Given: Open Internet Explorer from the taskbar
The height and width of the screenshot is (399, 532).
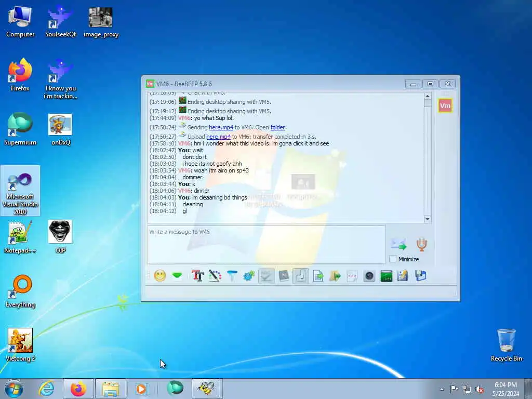Looking at the screenshot, I should pos(46,389).
